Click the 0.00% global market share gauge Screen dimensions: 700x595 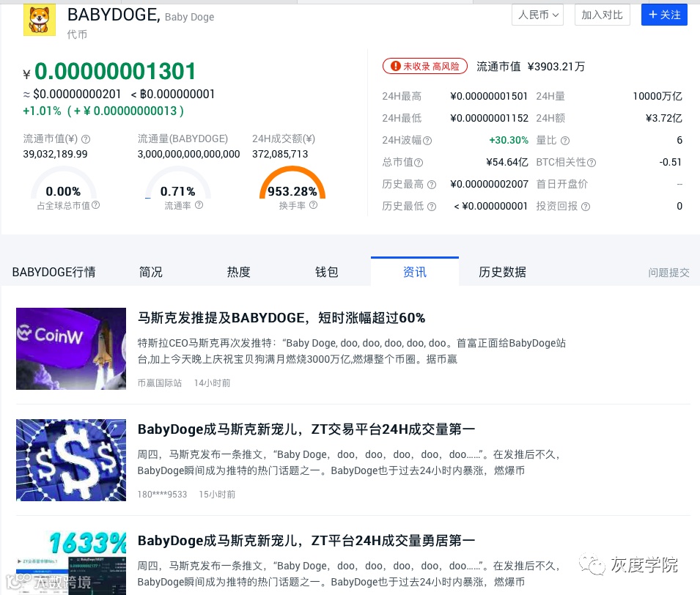click(x=63, y=183)
